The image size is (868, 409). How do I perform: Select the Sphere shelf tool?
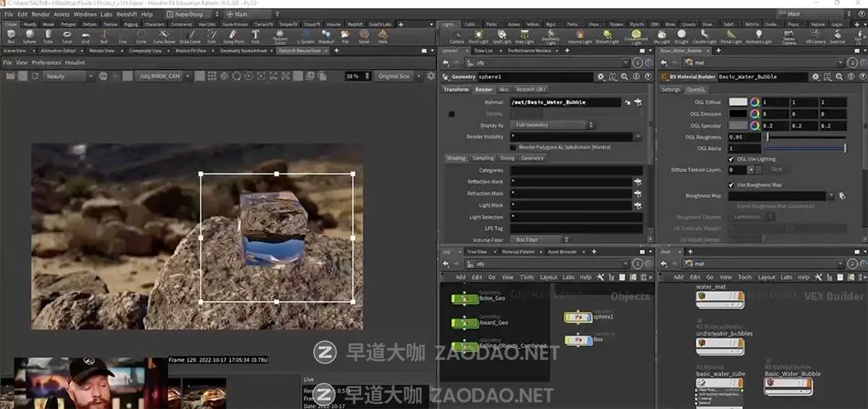point(29,36)
